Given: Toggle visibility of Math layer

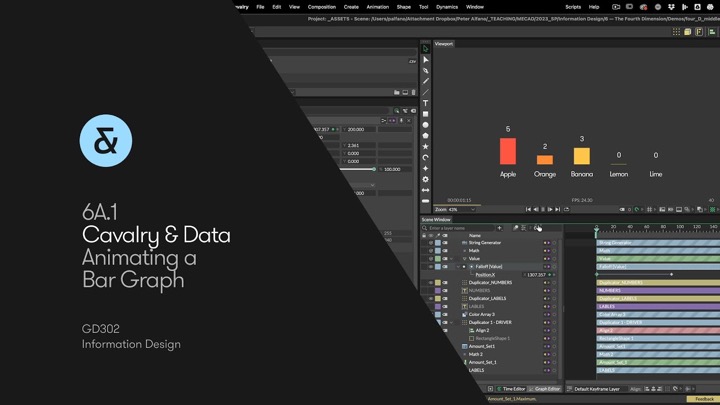Looking at the screenshot, I should (431, 251).
